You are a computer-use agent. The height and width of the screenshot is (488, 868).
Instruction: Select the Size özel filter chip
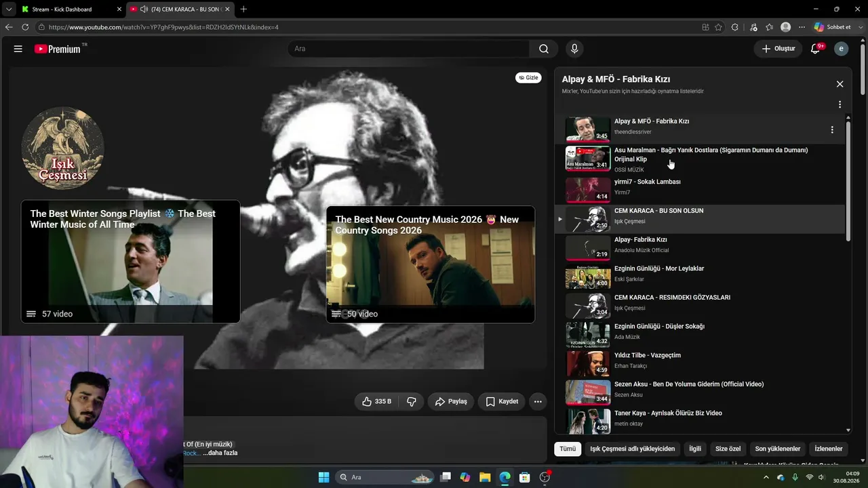click(728, 449)
